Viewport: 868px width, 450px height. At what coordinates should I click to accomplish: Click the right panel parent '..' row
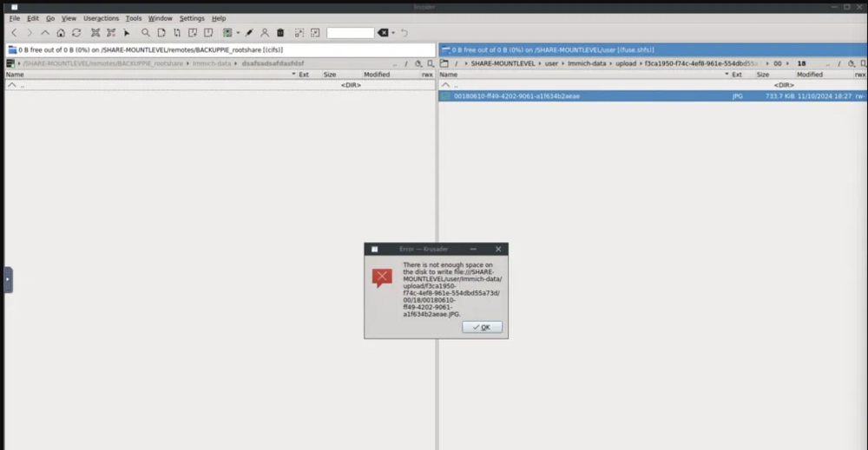[654, 85]
